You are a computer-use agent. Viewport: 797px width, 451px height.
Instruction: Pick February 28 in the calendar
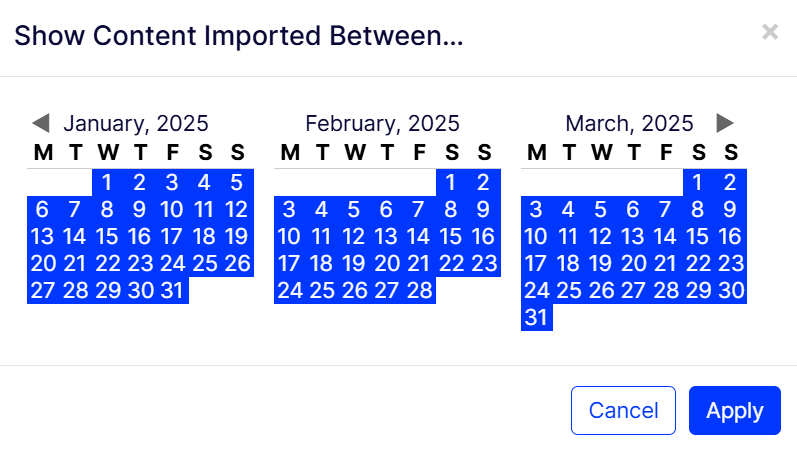[x=419, y=291]
